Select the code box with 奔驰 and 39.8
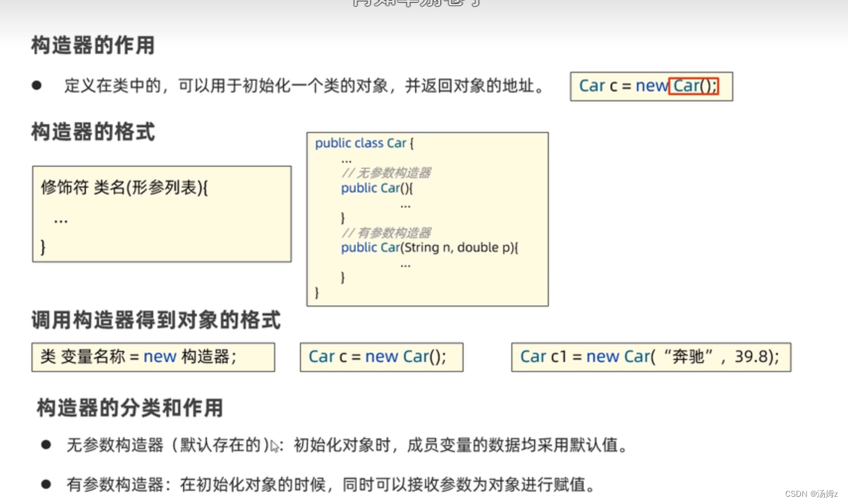Viewport: 848px width, 504px height. click(x=651, y=356)
